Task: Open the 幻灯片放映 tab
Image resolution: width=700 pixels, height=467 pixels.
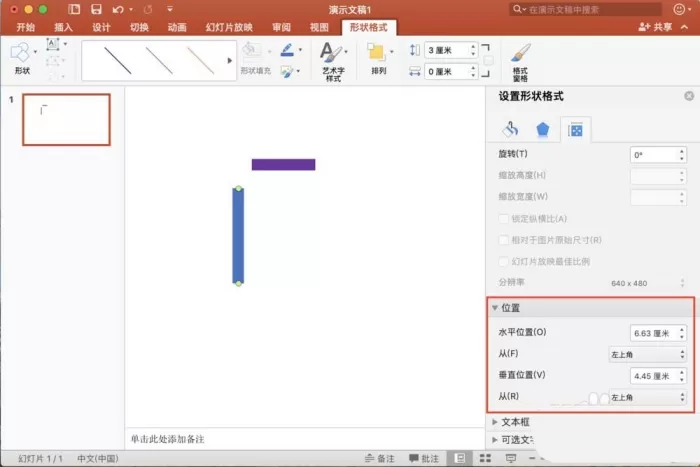Action: coord(229,27)
